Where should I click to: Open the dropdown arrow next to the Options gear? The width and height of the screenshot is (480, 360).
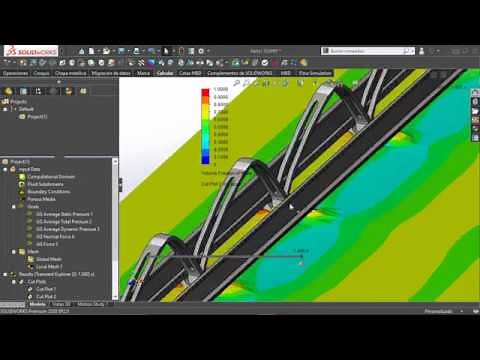207,51
